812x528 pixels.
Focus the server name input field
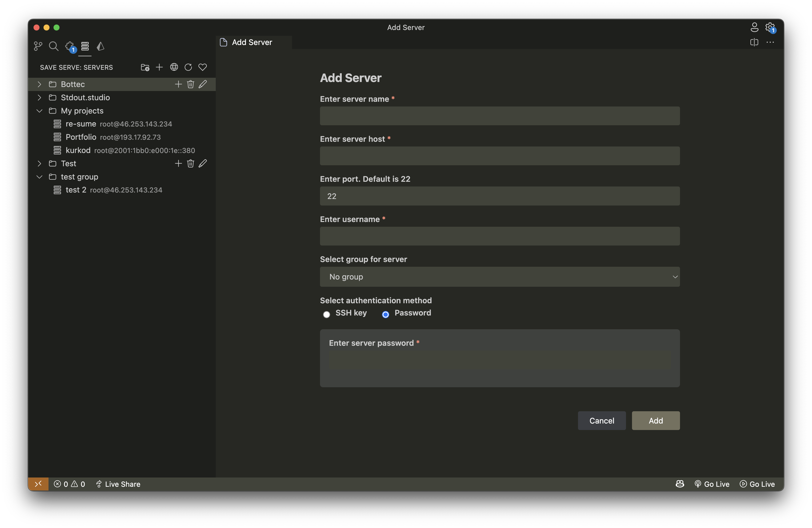pos(500,116)
